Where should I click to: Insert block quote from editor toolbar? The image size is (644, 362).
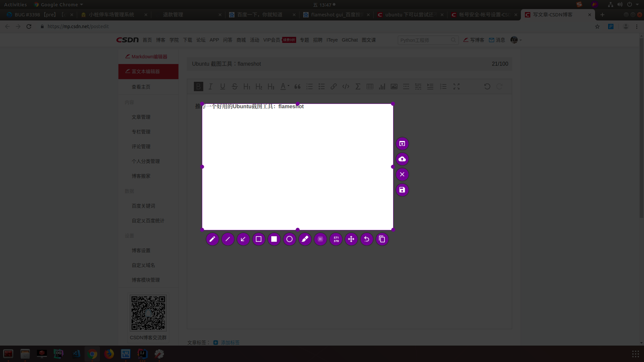297,86
